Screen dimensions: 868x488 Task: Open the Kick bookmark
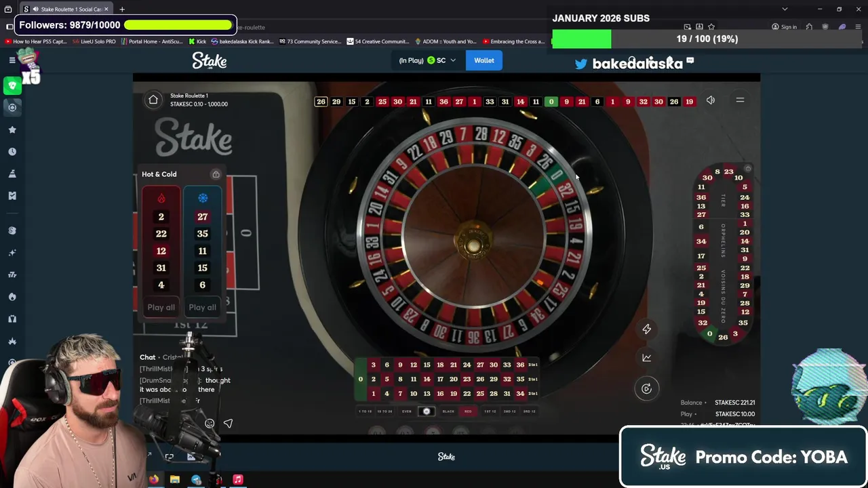point(197,41)
